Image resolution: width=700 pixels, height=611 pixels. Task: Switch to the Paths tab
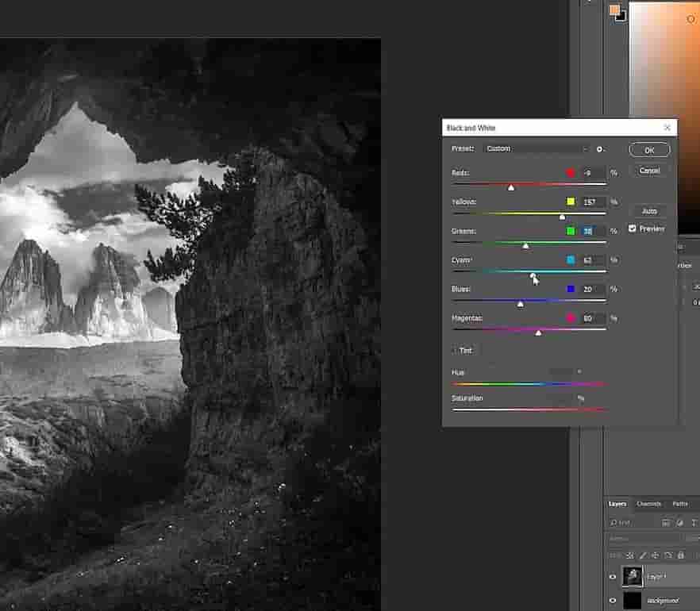pyautogui.click(x=680, y=504)
